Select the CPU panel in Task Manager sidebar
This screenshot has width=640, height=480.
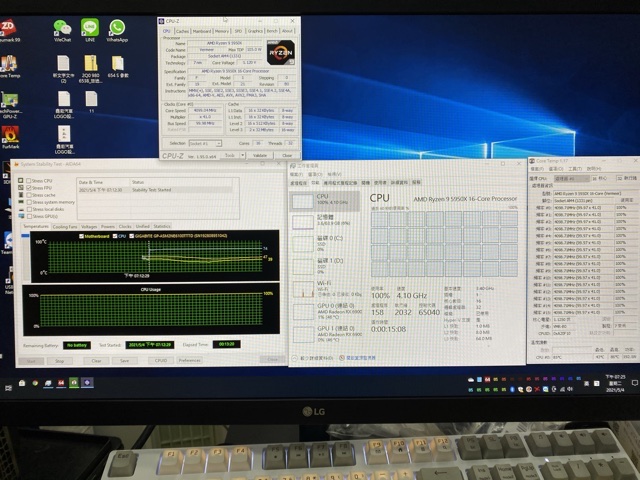[x=326, y=200]
